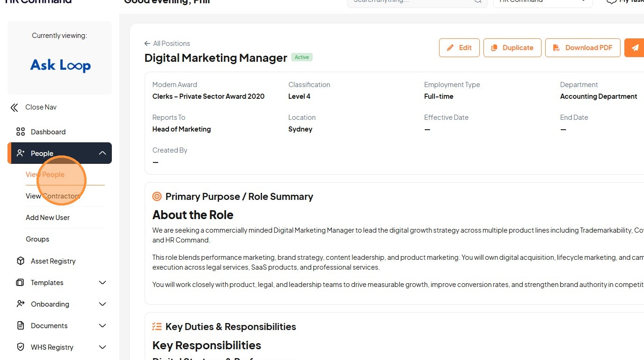Click the Onboarding person-arrow icon

pyautogui.click(x=21, y=304)
